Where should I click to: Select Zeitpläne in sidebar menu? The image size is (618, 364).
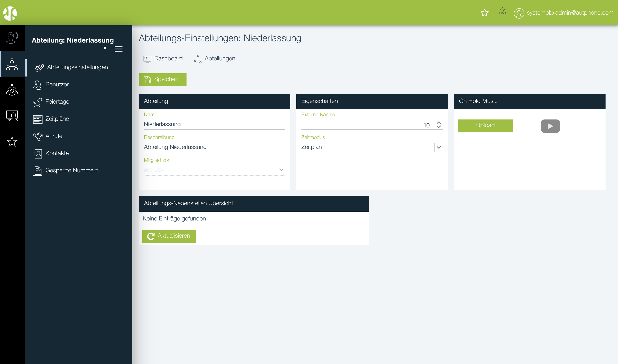coord(57,119)
